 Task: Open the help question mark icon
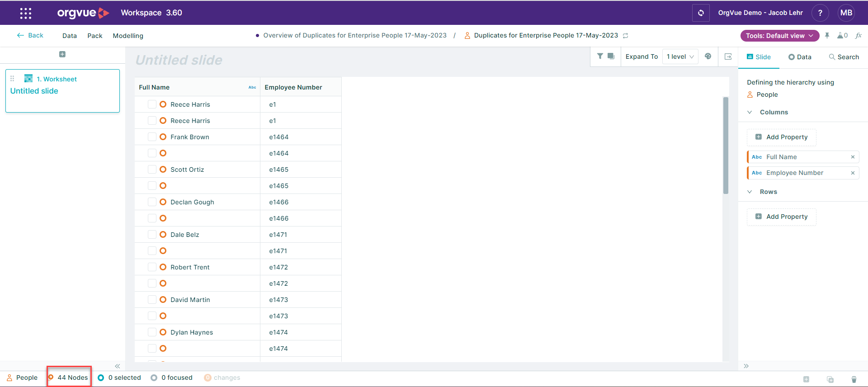click(820, 13)
